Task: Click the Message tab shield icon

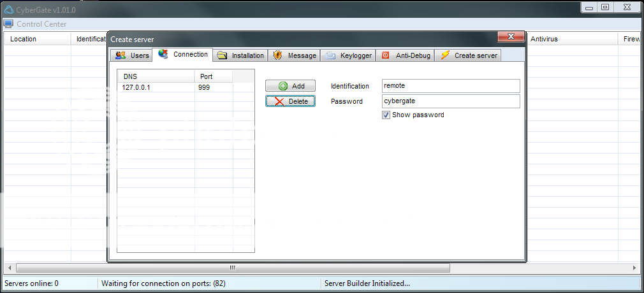Action: [278, 55]
